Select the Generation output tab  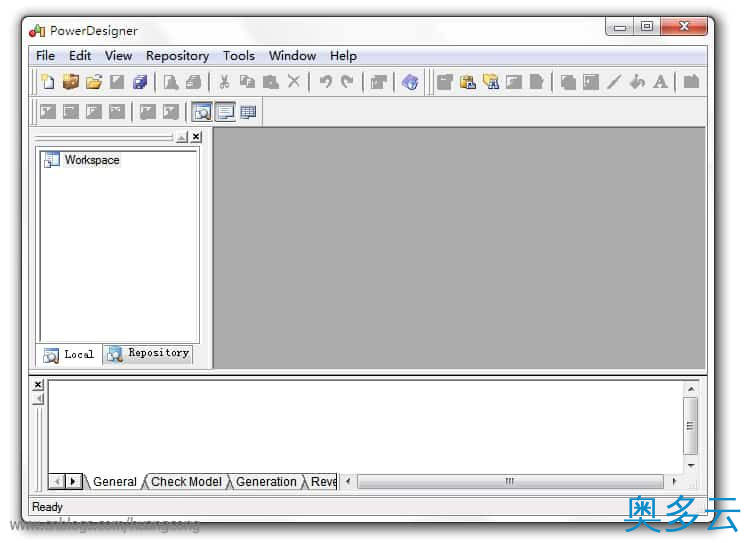pos(266,482)
